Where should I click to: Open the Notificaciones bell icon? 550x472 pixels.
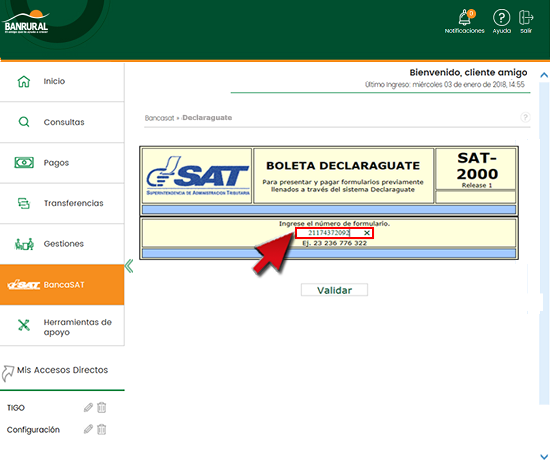point(465,17)
